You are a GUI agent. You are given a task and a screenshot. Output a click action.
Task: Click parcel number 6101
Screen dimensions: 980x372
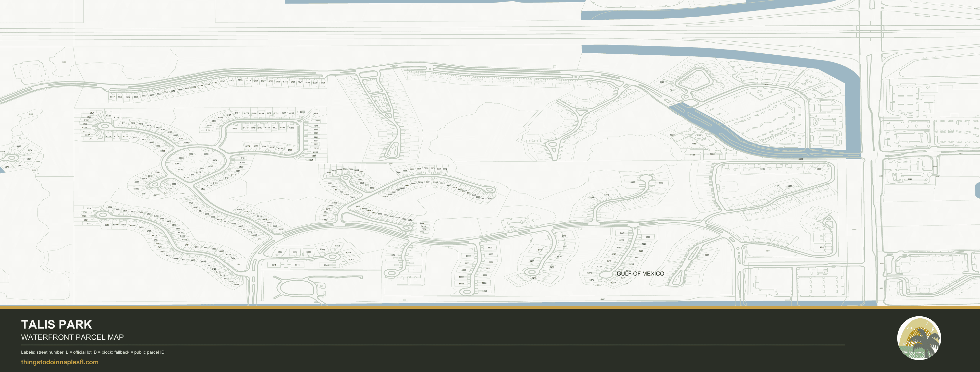(243, 158)
